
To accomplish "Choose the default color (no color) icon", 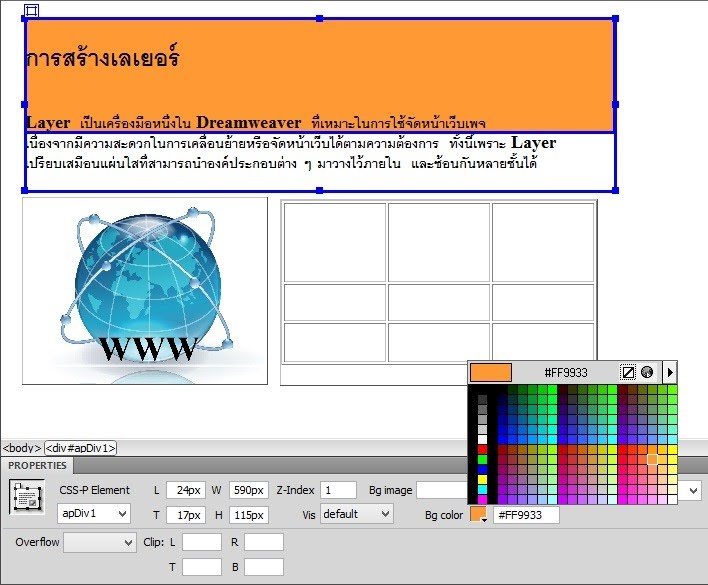I will click(628, 372).
